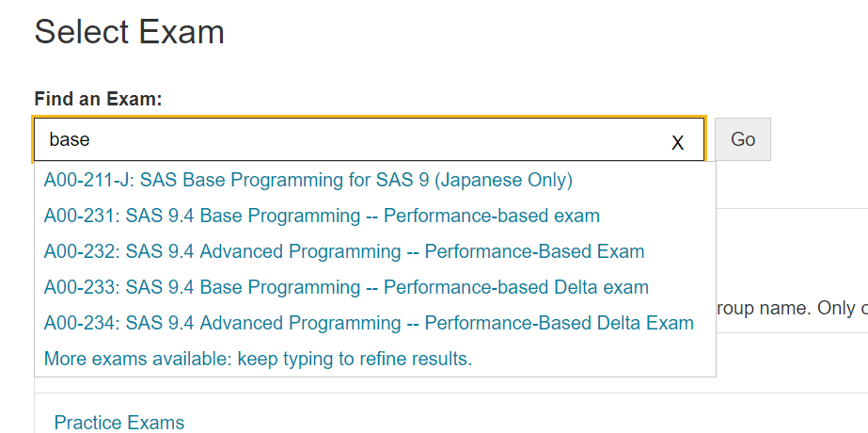868x433 pixels.
Task: Choose A00-234 Advanced Programming Delta Exam
Action: point(369,323)
